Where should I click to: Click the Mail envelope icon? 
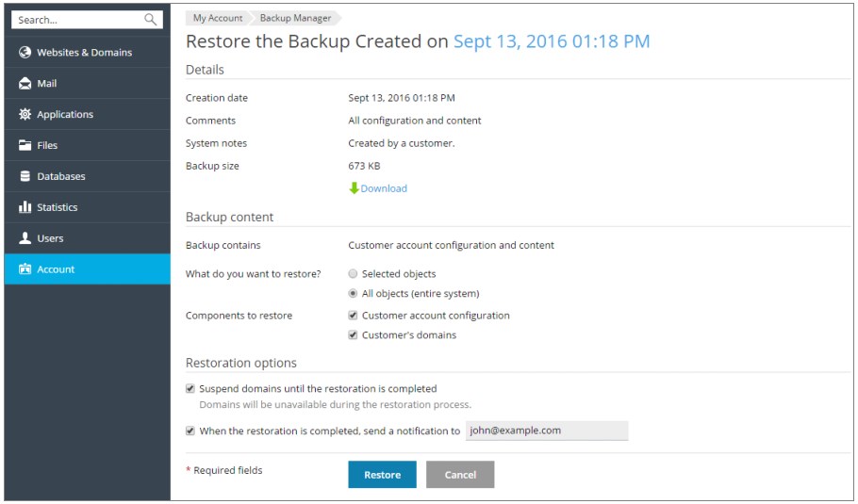tap(25, 83)
